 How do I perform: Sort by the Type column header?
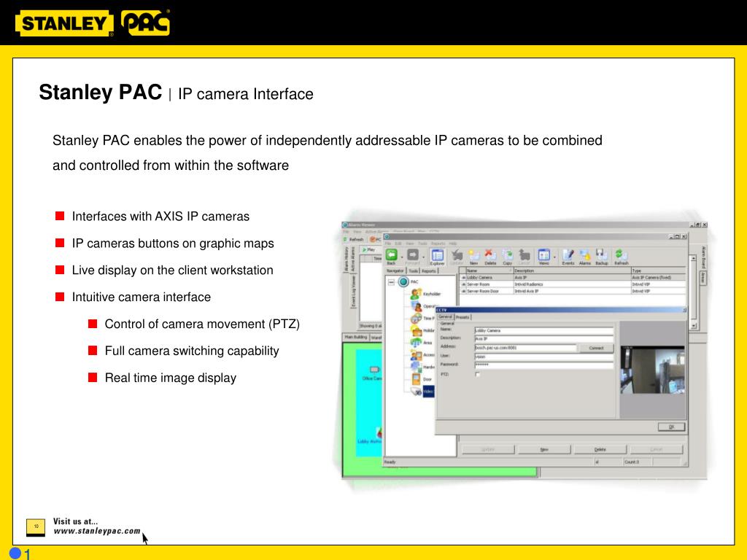pos(658,271)
